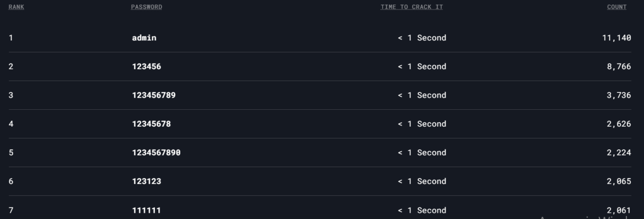Select the 111111 password entry
Image resolution: width=644 pixels, height=219 pixels.
click(146, 210)
